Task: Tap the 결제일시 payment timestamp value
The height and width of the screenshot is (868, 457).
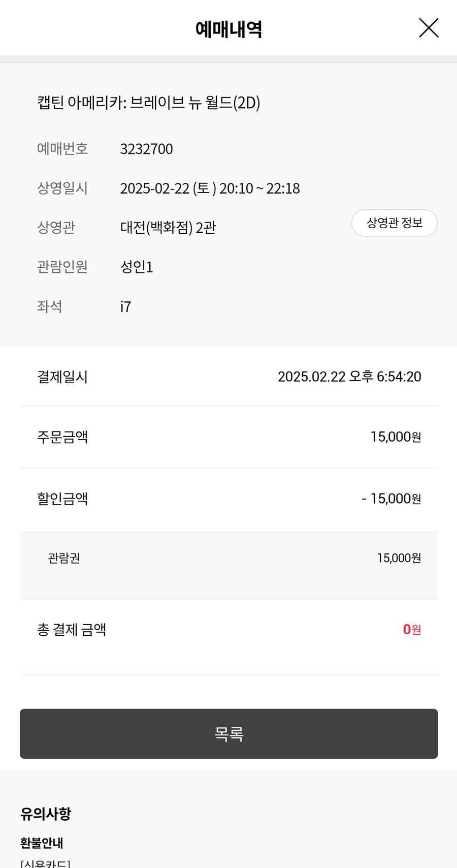Action: [349, 377]
